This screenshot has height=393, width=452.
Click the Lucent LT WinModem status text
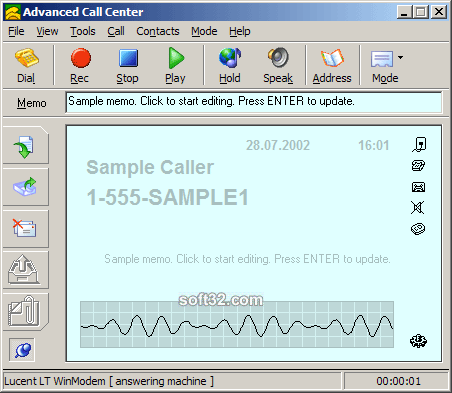point(109,381)
